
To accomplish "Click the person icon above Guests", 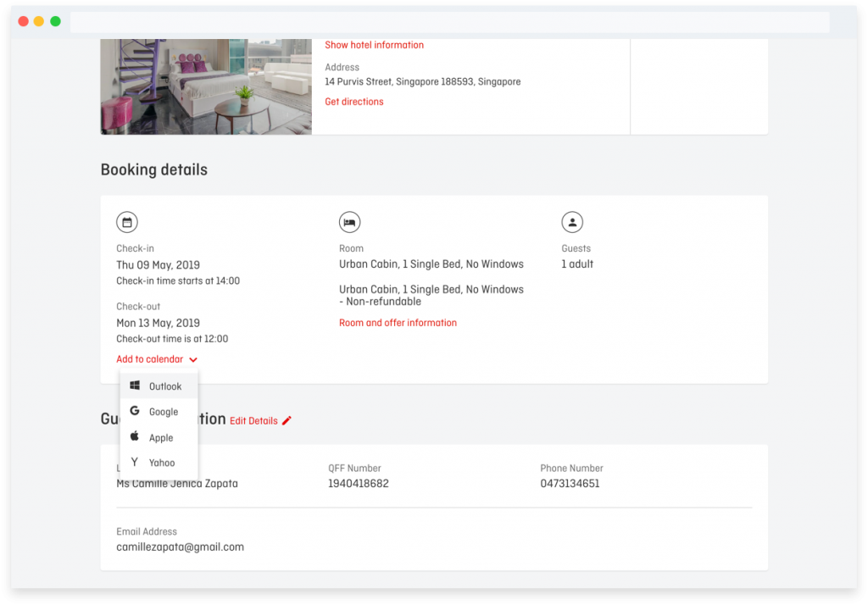I will pyautogui.click(x=572, y=223).
